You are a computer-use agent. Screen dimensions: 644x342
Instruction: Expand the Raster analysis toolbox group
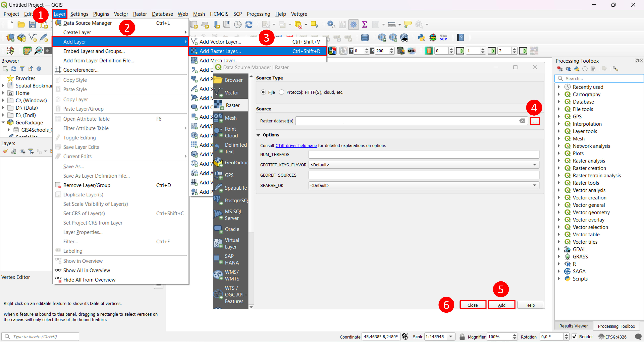pos(559,161)
